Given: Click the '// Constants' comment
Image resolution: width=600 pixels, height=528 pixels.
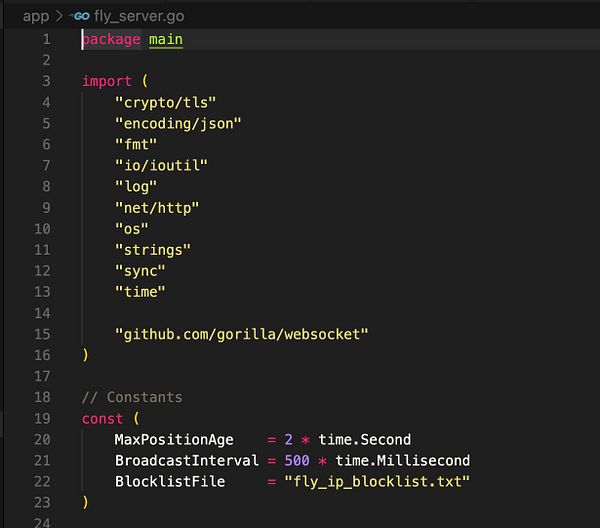Looking at the screenshot, I should [132, 397].
